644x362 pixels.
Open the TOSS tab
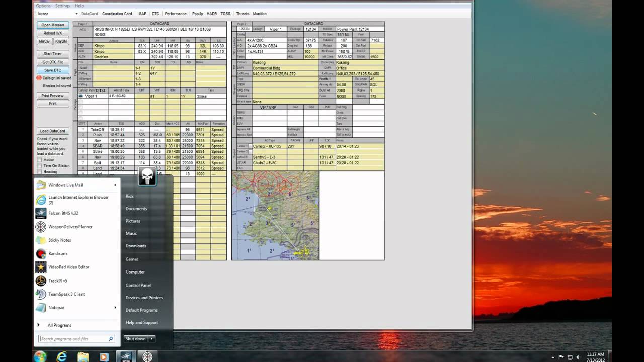[225, 14]
